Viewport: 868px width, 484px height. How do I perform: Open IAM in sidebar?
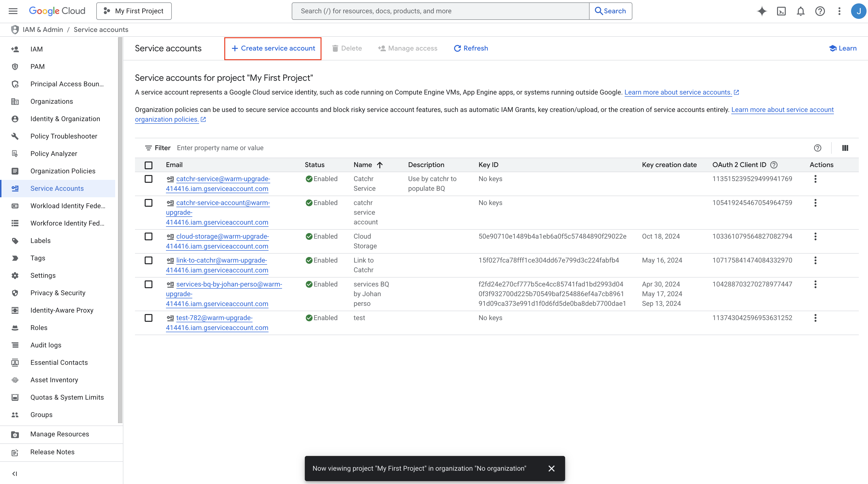point(58,49)
